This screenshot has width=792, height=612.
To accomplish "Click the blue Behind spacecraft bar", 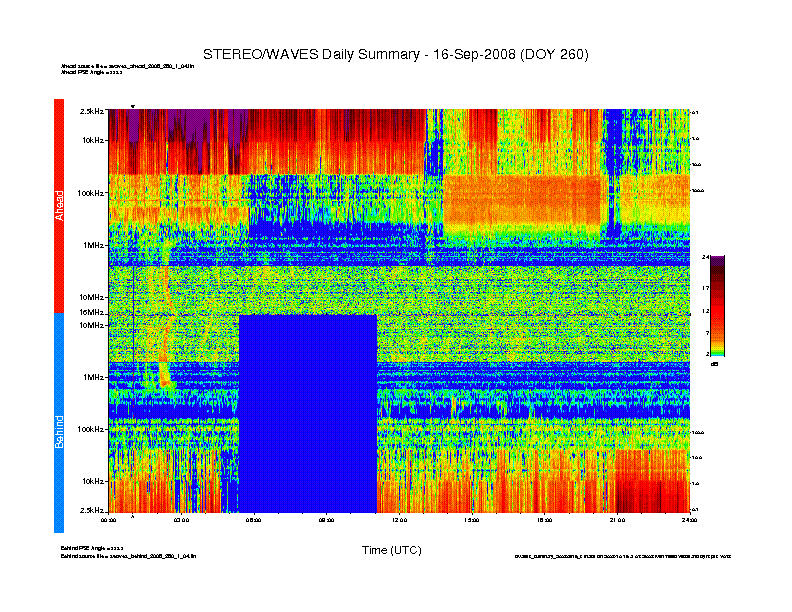I will pyautogui.click(x=59, y=423).
